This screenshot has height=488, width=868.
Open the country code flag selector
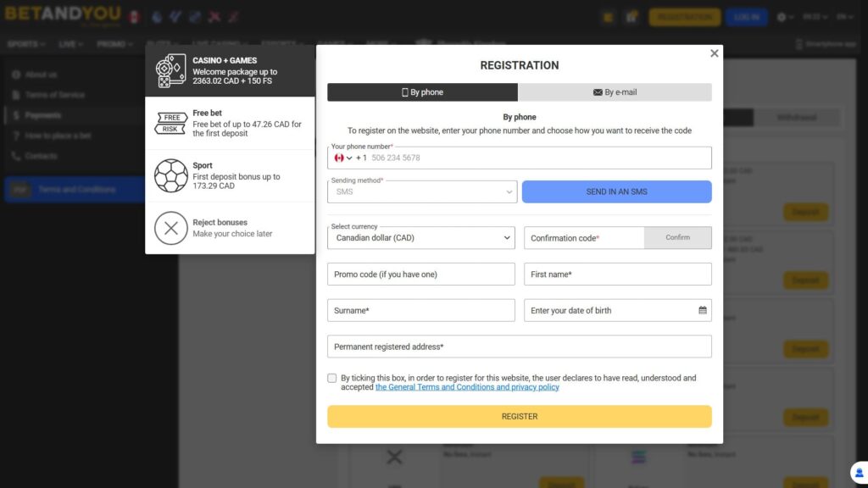tap(341, 158)
